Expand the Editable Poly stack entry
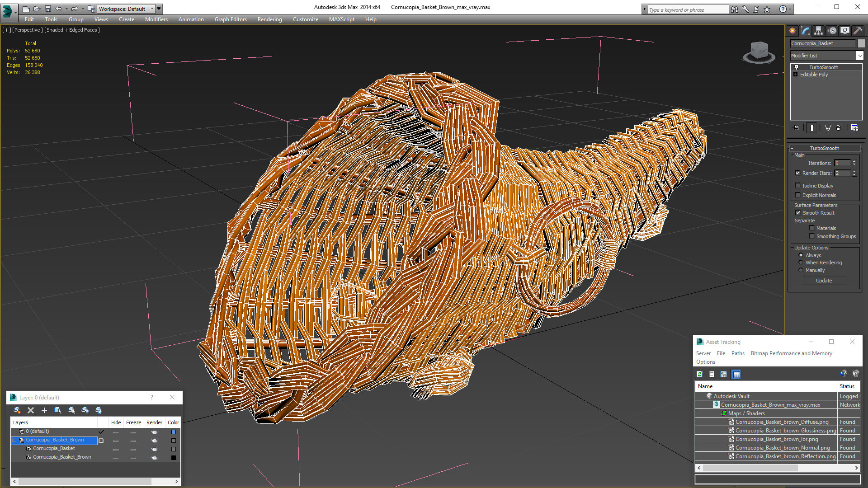 coord(795,75)
